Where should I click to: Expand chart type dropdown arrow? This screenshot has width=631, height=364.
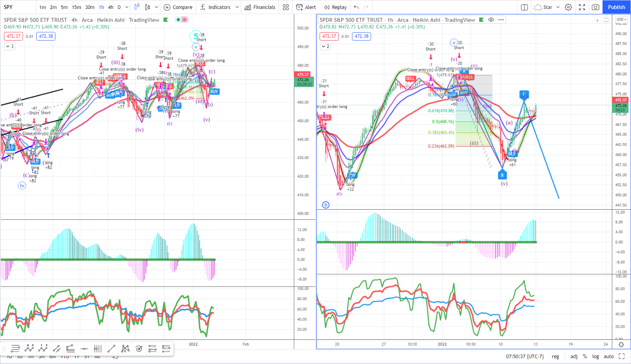click(x=156, y=7)
